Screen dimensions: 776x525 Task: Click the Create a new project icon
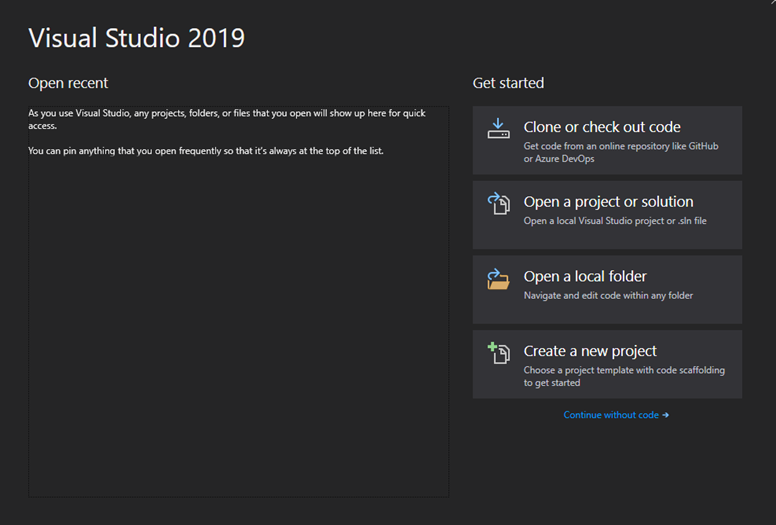tap(498, 353)
